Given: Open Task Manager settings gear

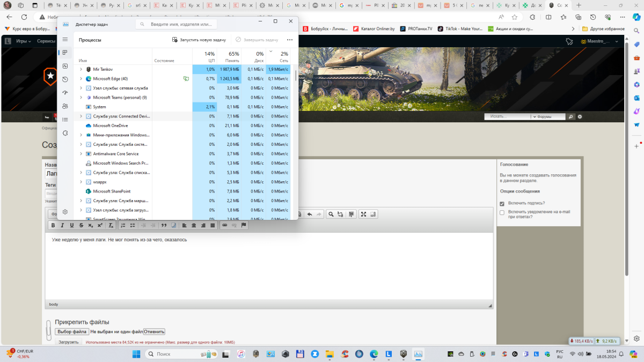Looking at the screenshot, I should point(65,212).
